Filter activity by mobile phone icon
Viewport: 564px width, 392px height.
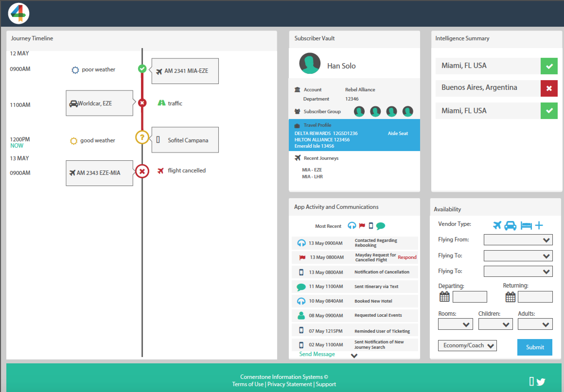click(x=371, y=226)
